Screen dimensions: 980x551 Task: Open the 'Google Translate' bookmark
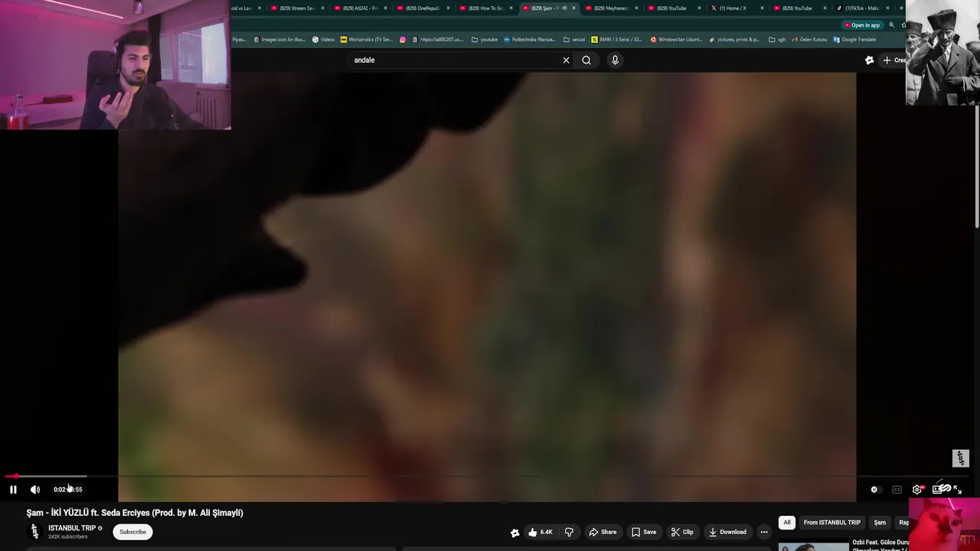click(x=854, y=40)
